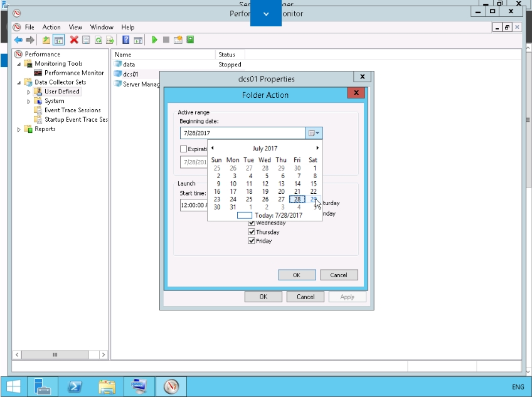Toggle the Beginning date calendar dropdown button
The height and width of the screenshot is (397, 532).
point(314,133)
